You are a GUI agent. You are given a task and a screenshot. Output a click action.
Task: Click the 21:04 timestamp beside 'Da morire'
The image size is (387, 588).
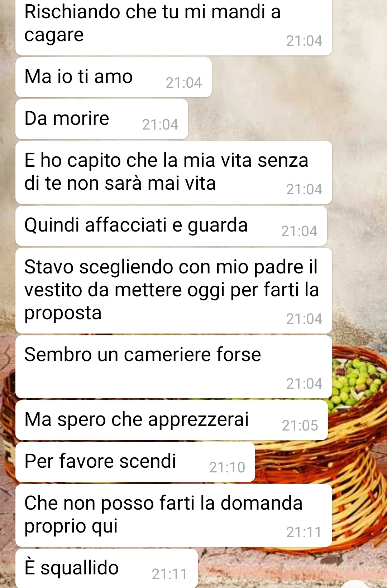tap(160, 125)
